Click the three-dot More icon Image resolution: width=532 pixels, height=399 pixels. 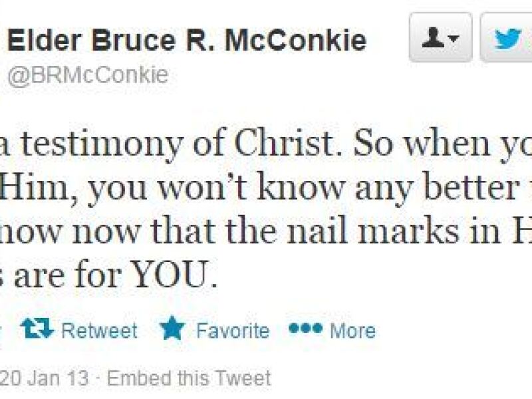point(305,329)
